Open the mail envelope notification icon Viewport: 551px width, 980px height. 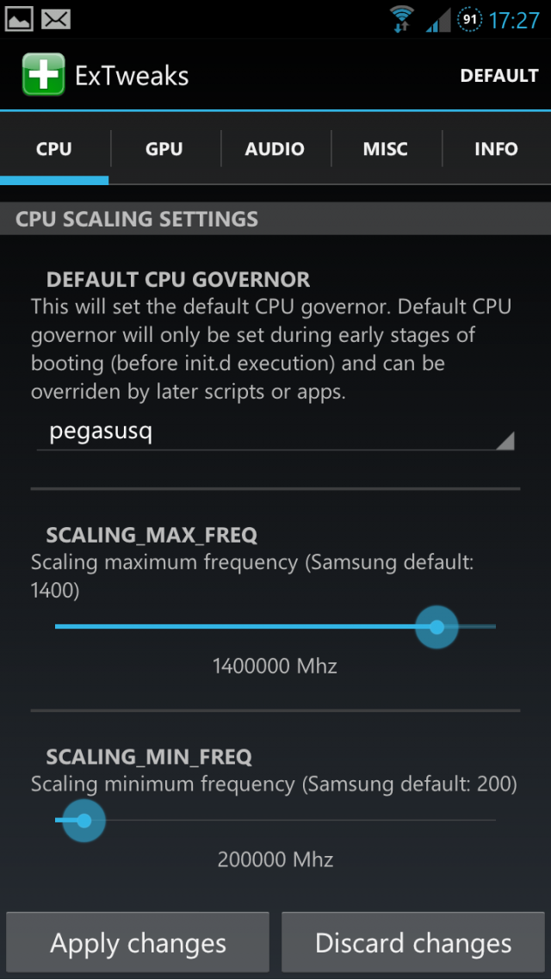57,18
